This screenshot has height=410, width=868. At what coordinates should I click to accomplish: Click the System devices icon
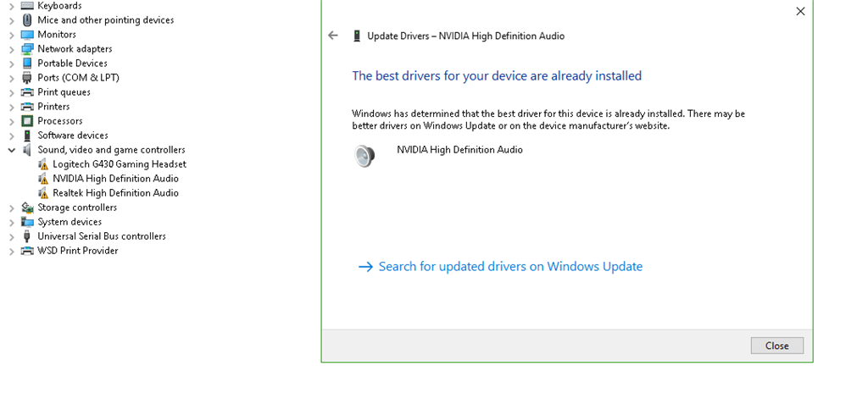pos(27,222)
